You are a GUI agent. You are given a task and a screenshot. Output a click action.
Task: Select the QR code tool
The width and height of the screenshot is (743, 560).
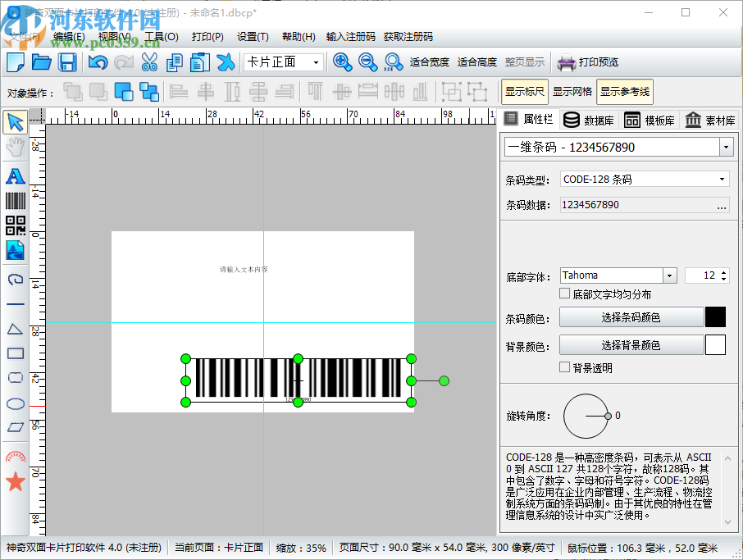click(x=15, y=225)
